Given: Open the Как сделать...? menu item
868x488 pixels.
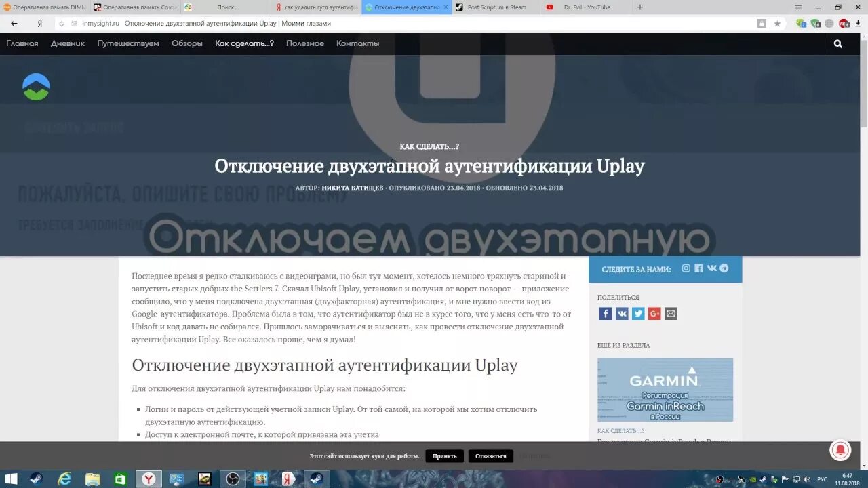Looking at the screenshot, I should pyautogui.click(x=245, y=43).
